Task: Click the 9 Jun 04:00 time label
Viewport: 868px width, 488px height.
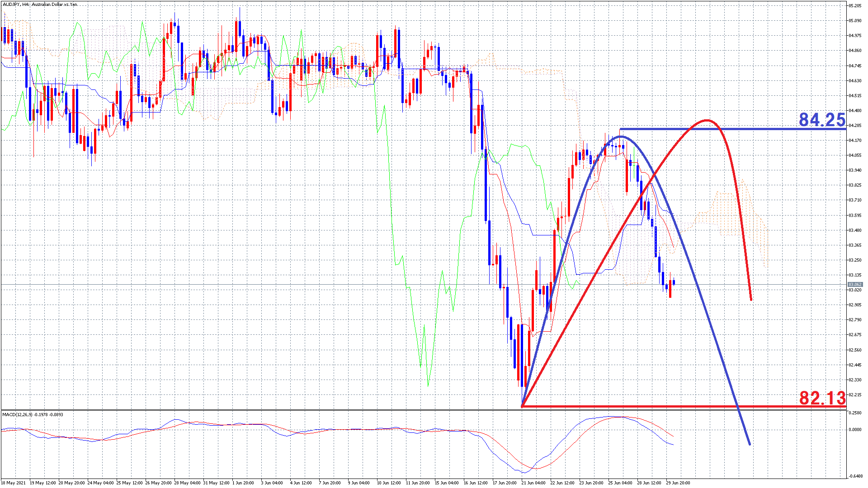Action: (x=359, y=483)
